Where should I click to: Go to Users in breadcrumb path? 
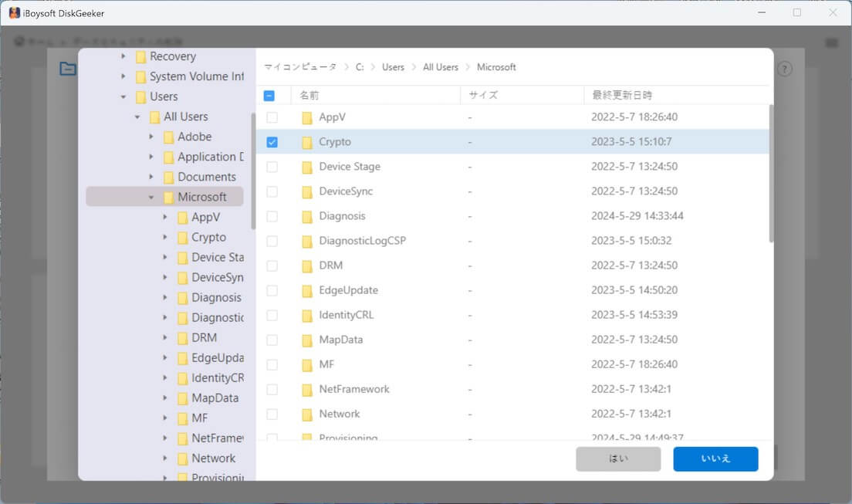point(393,67)
